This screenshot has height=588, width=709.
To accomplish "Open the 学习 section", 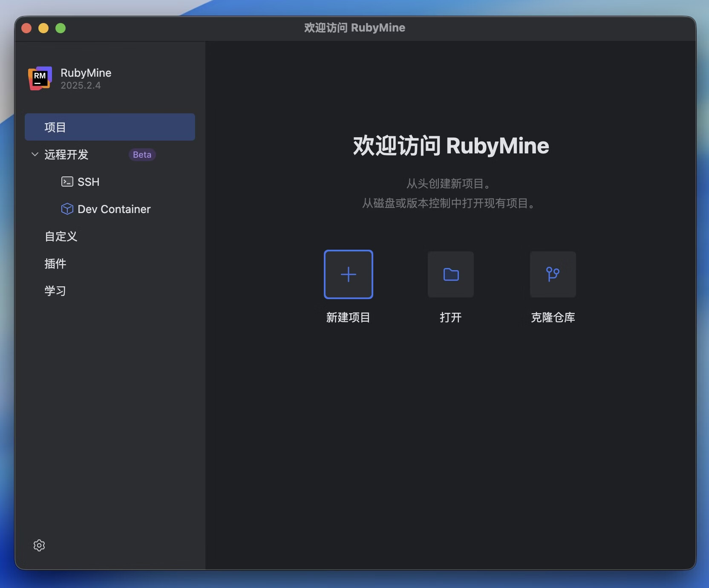I will pyautogui.click(x=55, y=291).
